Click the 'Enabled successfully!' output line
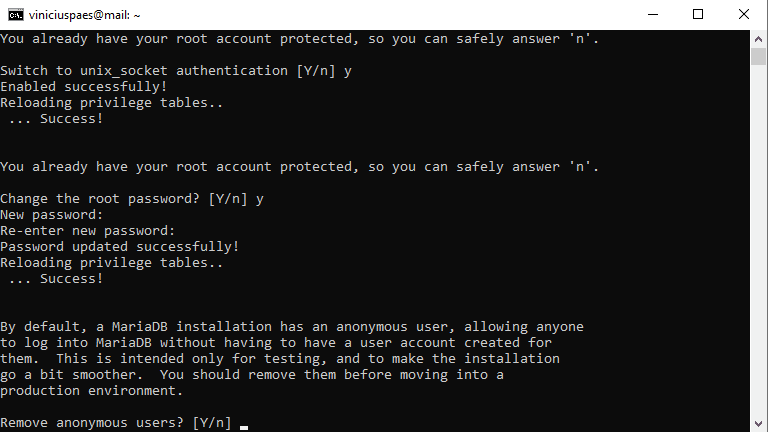This screenshot has height=432, width=768. tap(84, 87)
